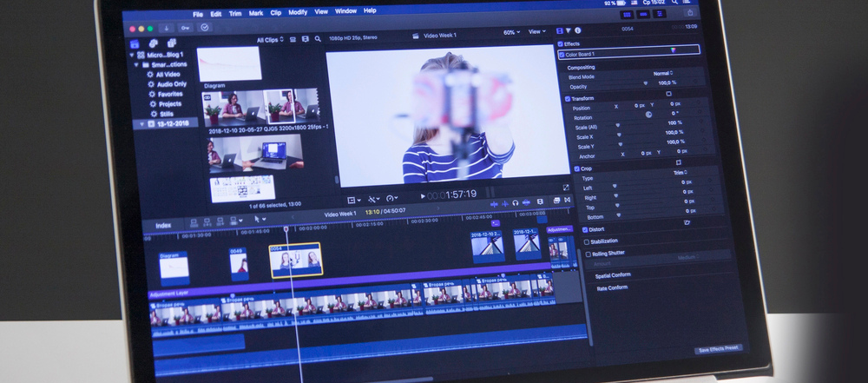The width and height of the screenshot is (868, 383).
Task: Open the Edit menu
Action: (x=216, y=14)
